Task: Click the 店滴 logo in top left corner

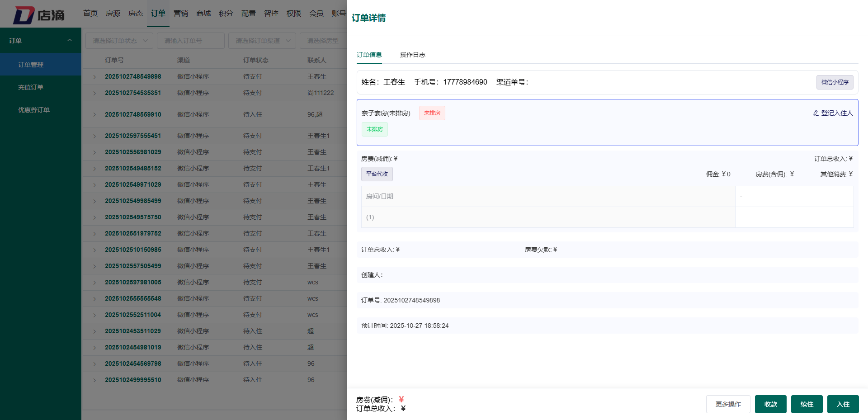Action: 41,14
